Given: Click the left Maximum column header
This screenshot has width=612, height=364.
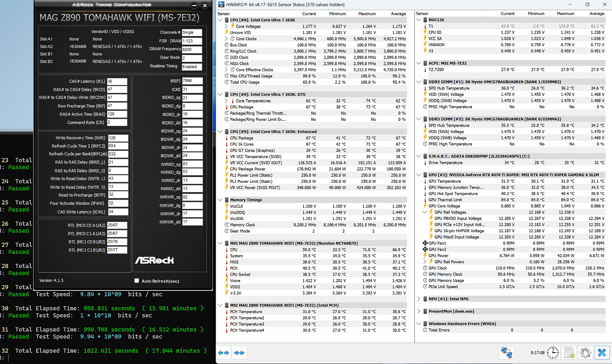Looking at the screenshot, I should [367, 14].
